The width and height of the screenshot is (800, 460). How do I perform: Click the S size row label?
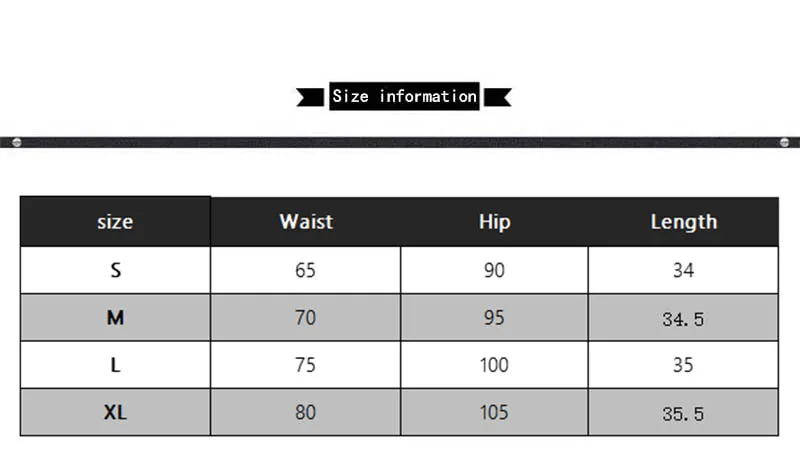(115, 270)
